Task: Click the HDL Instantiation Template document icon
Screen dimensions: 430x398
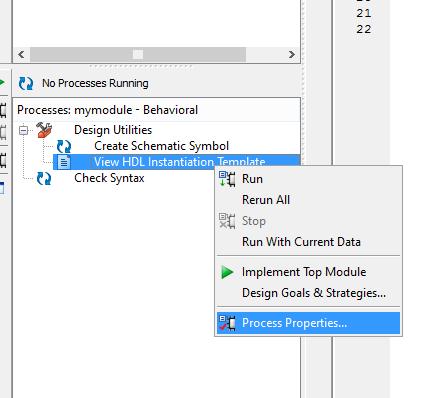Action: click(x=64, y=162)
